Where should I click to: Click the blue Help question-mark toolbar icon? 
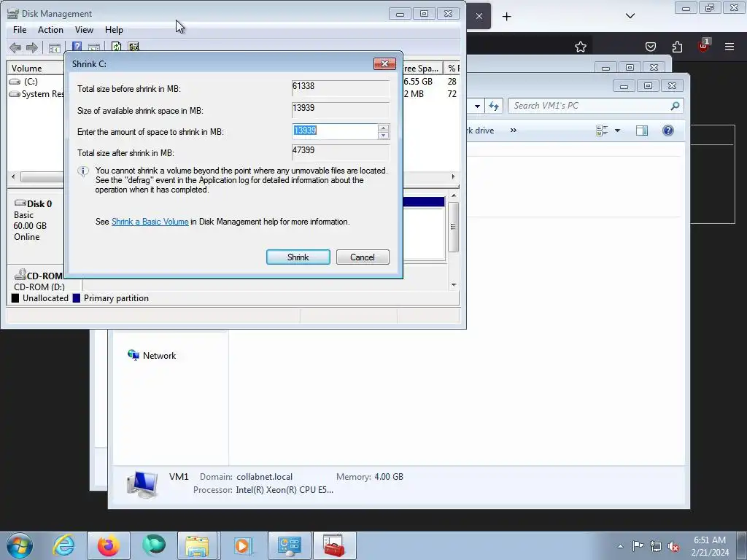coord(77,47)
